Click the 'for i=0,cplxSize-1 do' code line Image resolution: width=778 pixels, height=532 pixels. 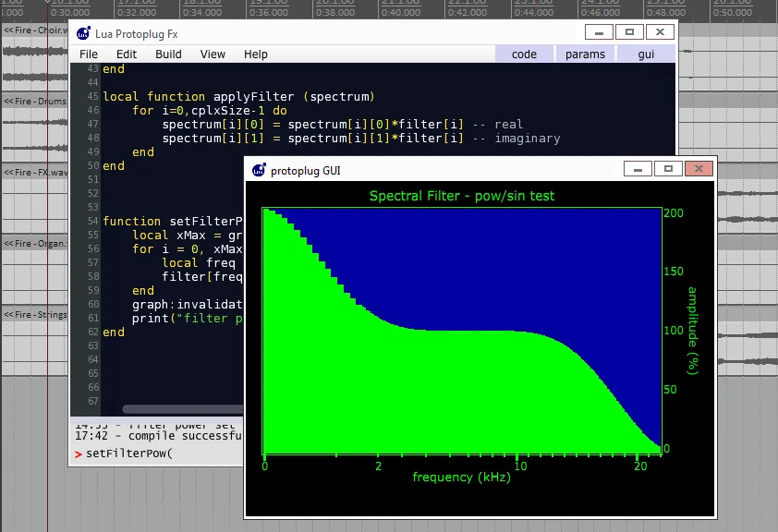point(210,111)
